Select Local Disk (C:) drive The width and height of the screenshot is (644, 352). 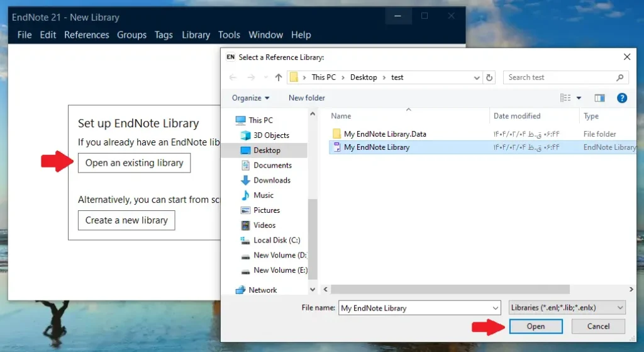tap(277, 240)
